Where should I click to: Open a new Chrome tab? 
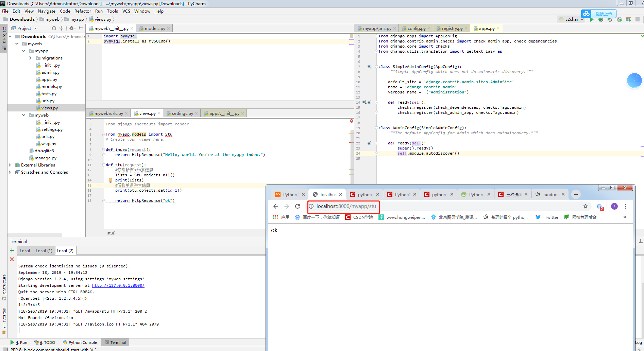tap(576, 194)
